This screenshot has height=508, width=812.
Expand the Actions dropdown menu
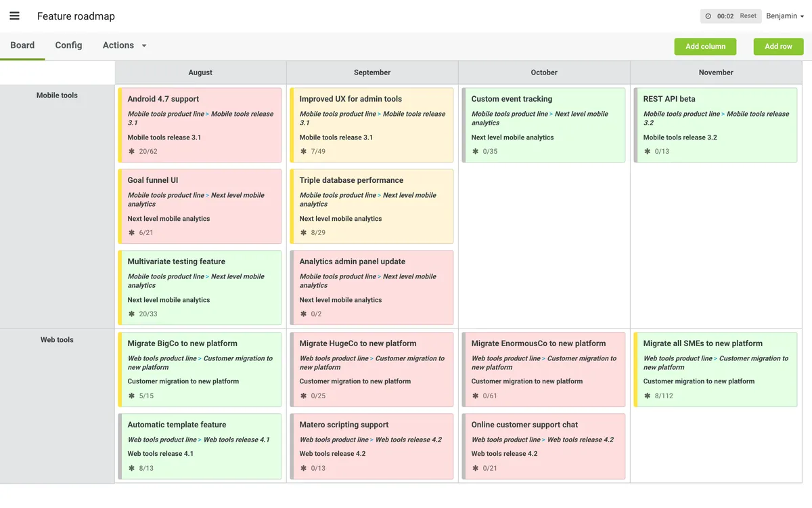pos(125,45)
